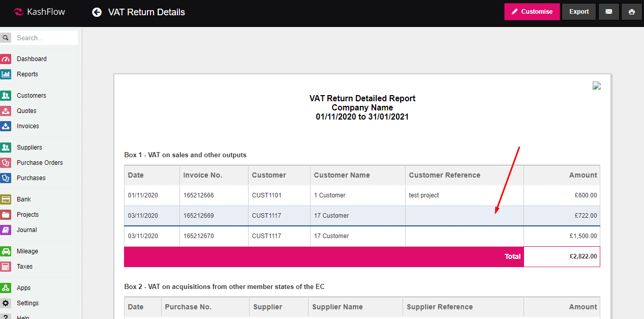Screen dimensions: 644x319
Task: Click the Settings gear icon
Action: pos(6,303)
